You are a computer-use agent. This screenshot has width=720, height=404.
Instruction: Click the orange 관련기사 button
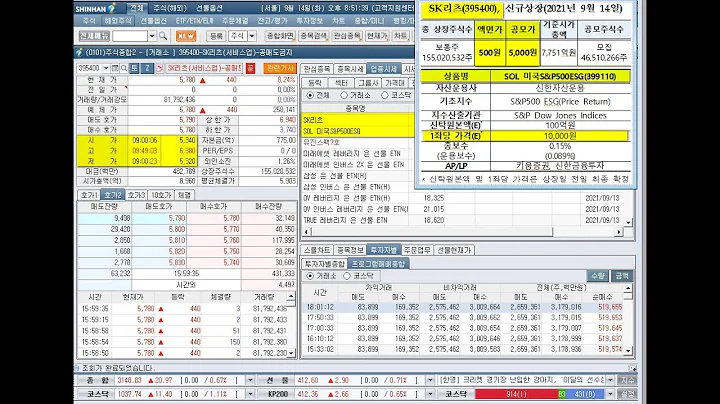click(280, 68)
